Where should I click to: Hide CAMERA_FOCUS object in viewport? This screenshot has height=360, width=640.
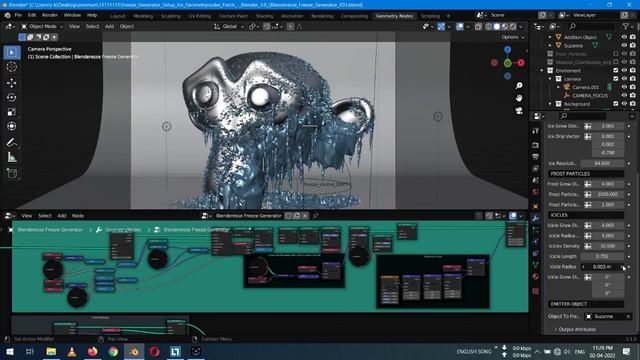(624, 96)
